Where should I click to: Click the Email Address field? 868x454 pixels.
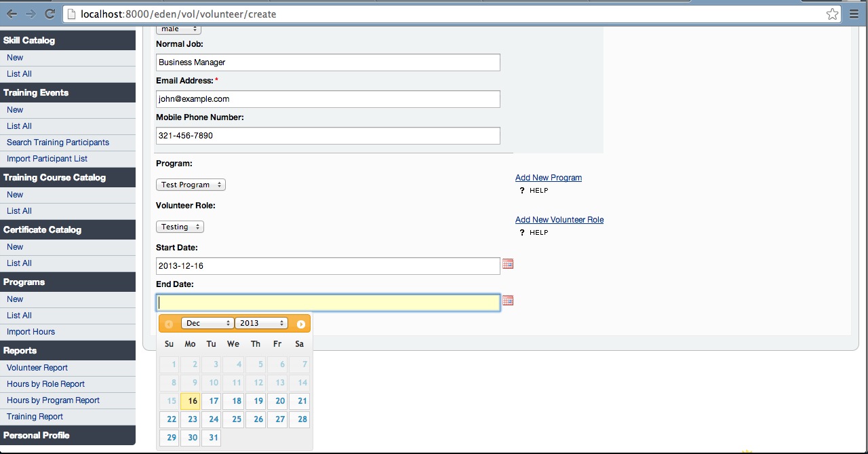(x=328, y=99)
